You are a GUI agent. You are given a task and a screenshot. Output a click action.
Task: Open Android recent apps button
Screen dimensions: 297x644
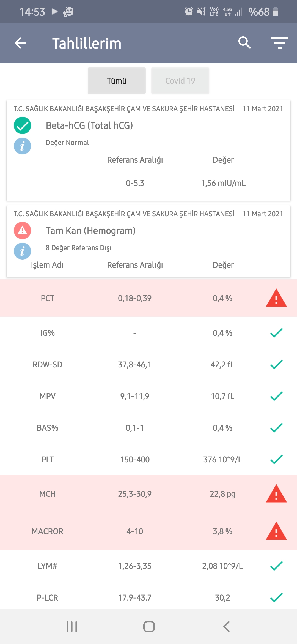(x=72, y=627)
